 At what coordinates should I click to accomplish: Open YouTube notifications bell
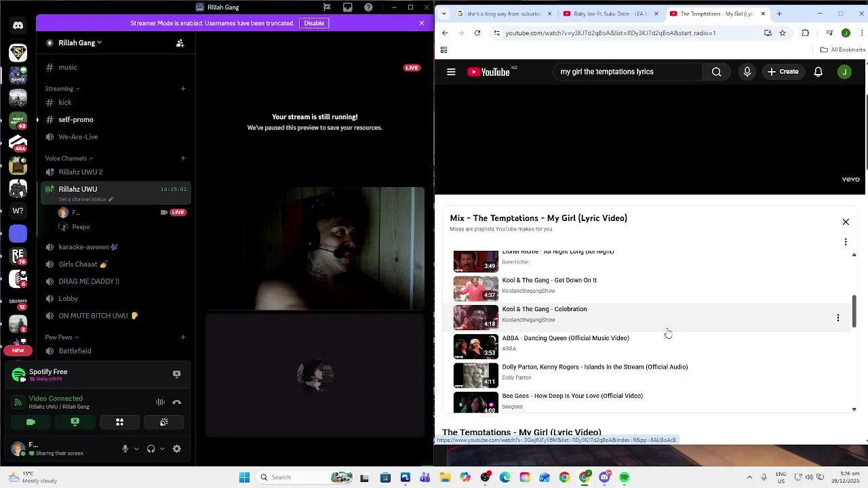[818, 72]
